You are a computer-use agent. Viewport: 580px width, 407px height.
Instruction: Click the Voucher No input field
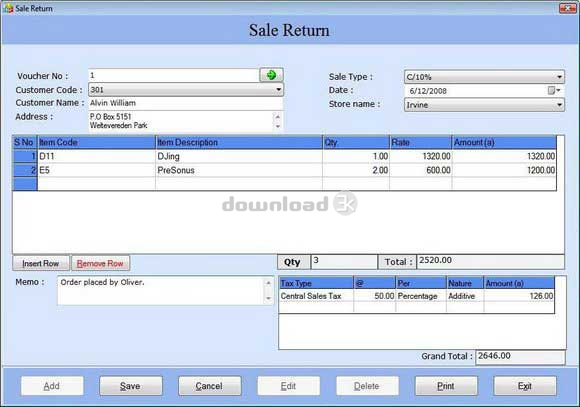[173, 75]
